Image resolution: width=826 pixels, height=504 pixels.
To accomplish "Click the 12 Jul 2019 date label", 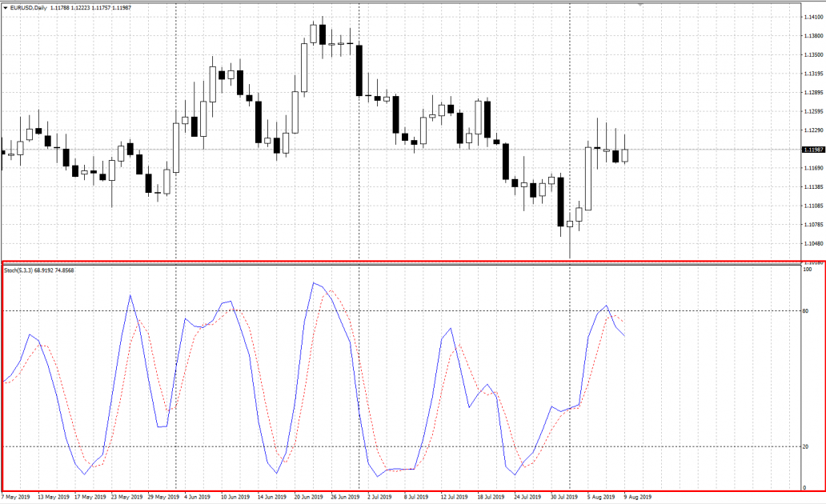I will (x=453, y=497).
